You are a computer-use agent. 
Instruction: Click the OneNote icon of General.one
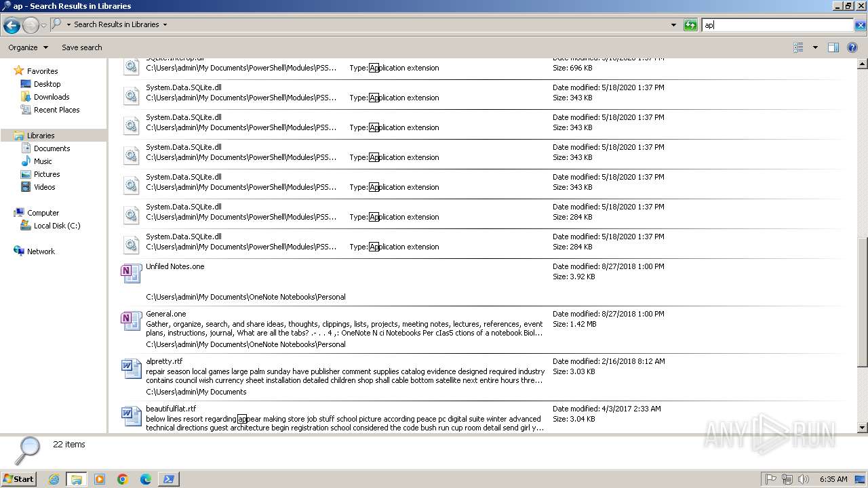click(131, 321)
